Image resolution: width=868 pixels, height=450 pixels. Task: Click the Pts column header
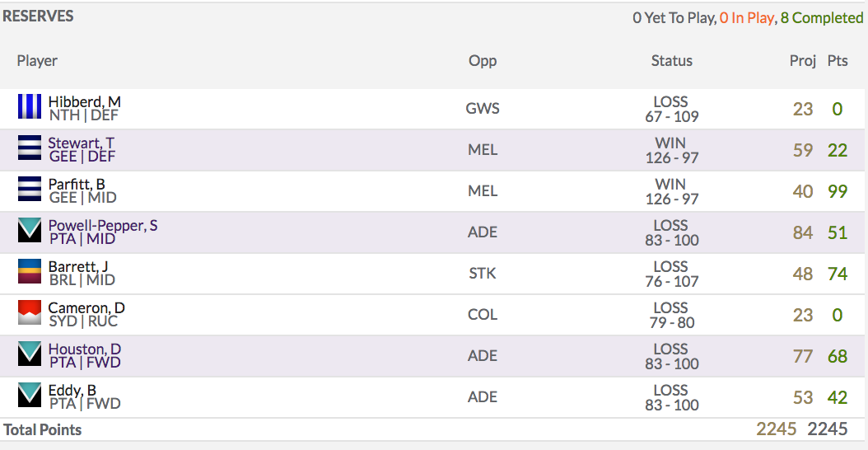pos(838,60)
